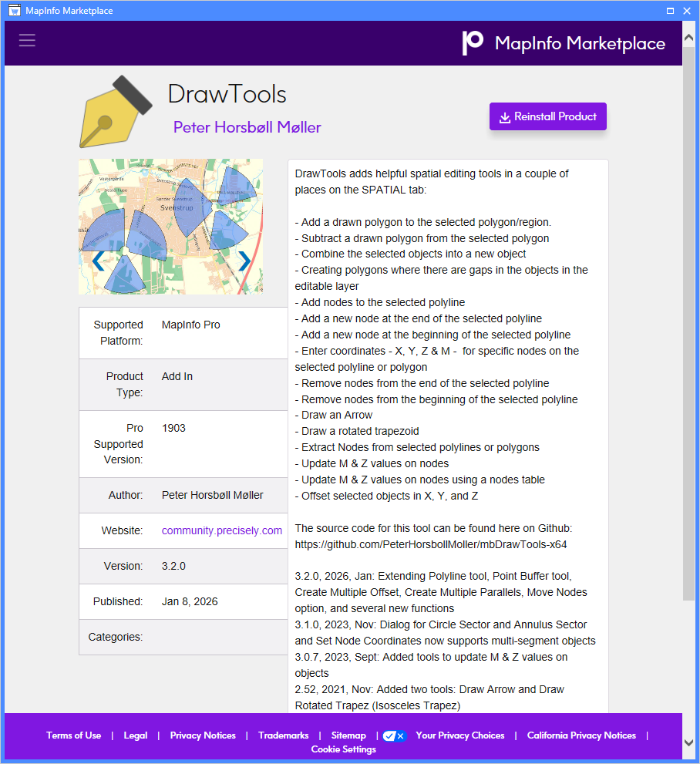
Task: Show previous screenshot with left chevron
Action: pos(98,261)
